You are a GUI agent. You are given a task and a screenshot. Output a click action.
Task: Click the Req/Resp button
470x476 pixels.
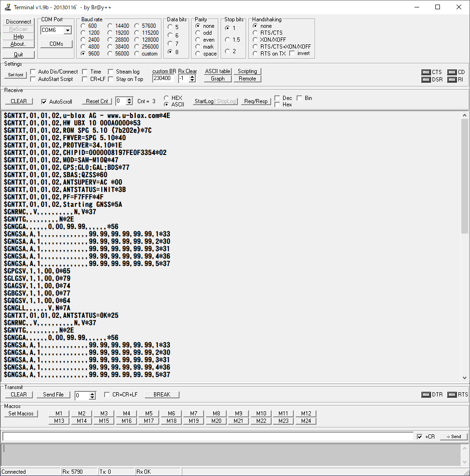pos(256,101)
